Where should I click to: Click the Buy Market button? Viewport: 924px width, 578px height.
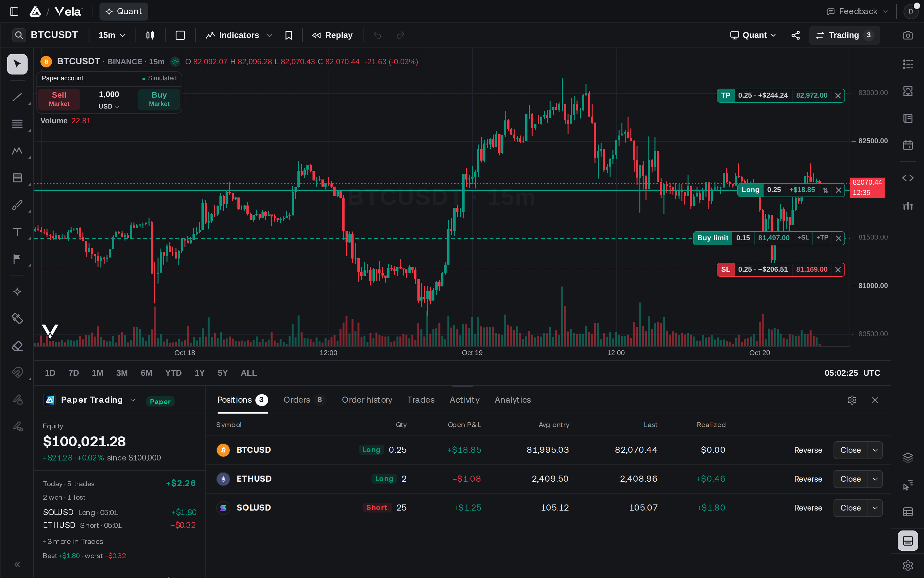(x=159, y=99)
